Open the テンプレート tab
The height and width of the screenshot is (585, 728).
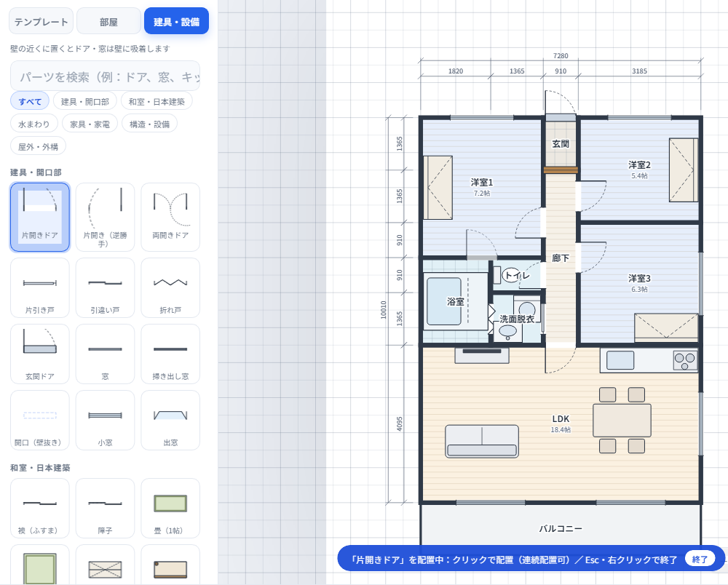point(41,21)
